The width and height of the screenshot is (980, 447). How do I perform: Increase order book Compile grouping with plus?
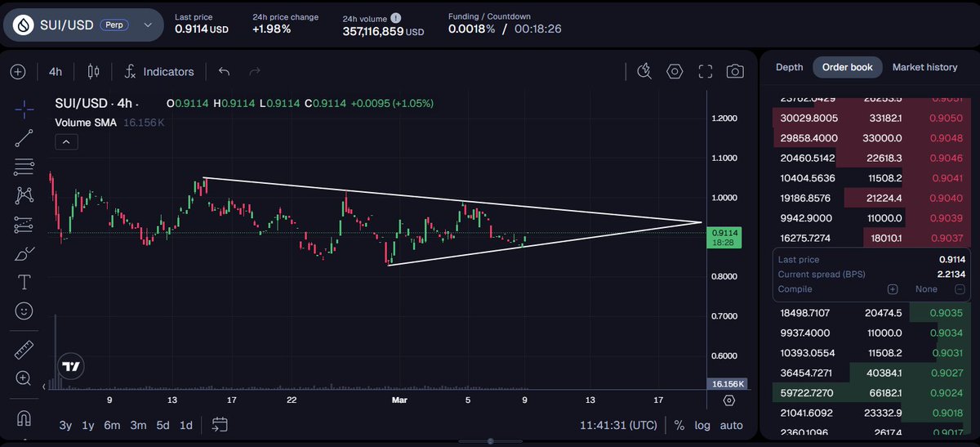893,289
